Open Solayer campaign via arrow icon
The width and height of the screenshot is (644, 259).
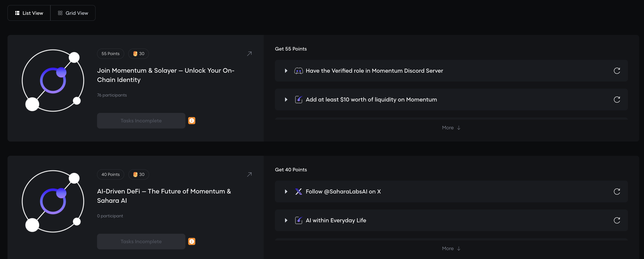249,54
